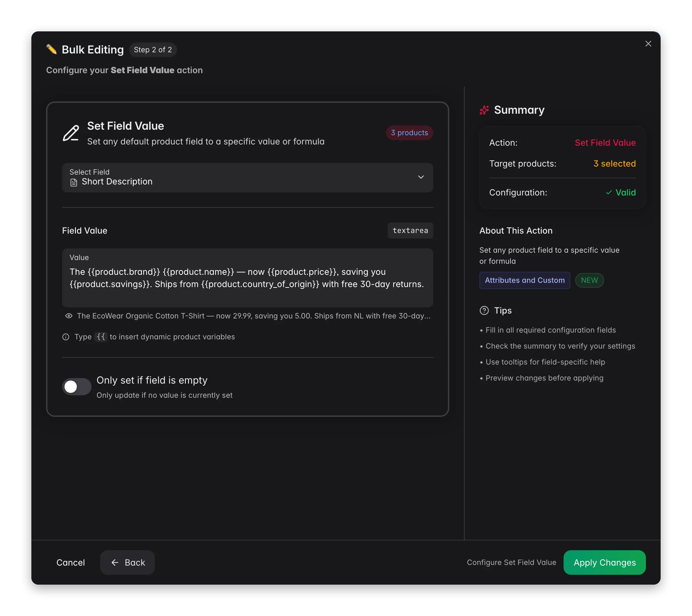The width and height of the screenshot is (692, 616).
Task: Enable Only set if field is empty toggle
Action: click(x=77, y=387)
